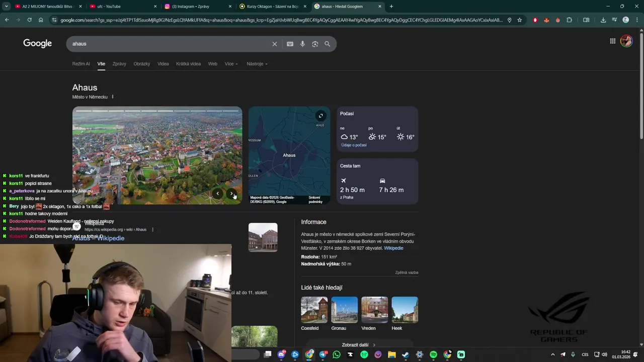Open the Cesta tam travel card
The image size is (644, 362).
377,182
